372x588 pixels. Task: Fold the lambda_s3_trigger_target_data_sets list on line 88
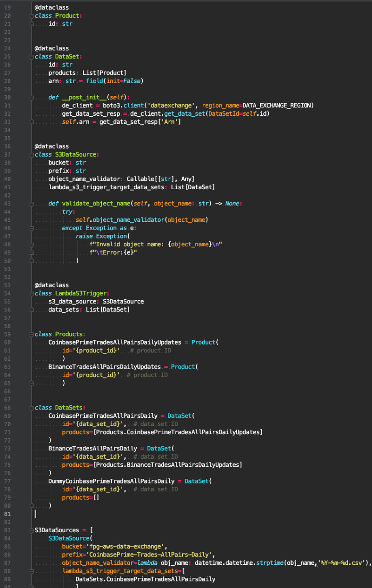click(31, 571)
